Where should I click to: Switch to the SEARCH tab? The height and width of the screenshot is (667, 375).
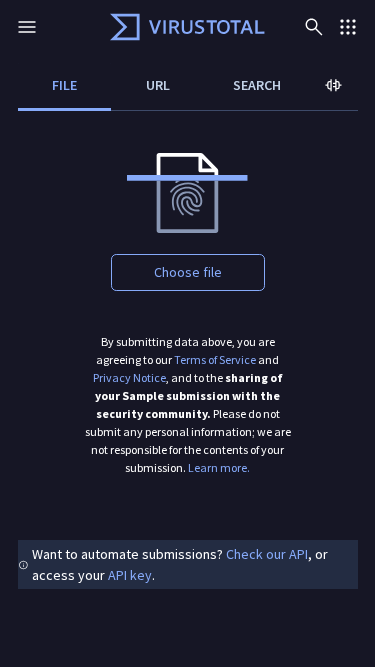pos(257,86)
